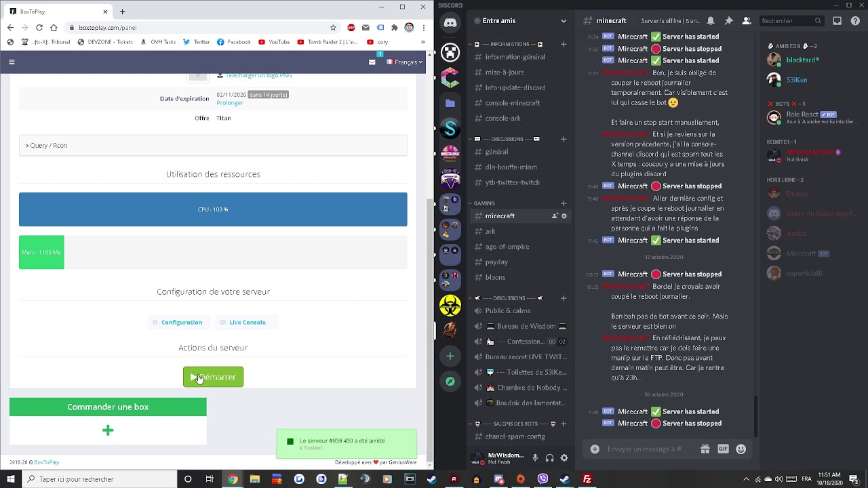Open the age-of-empire channel
868x488 pixels.
click(x=520, y=247)
